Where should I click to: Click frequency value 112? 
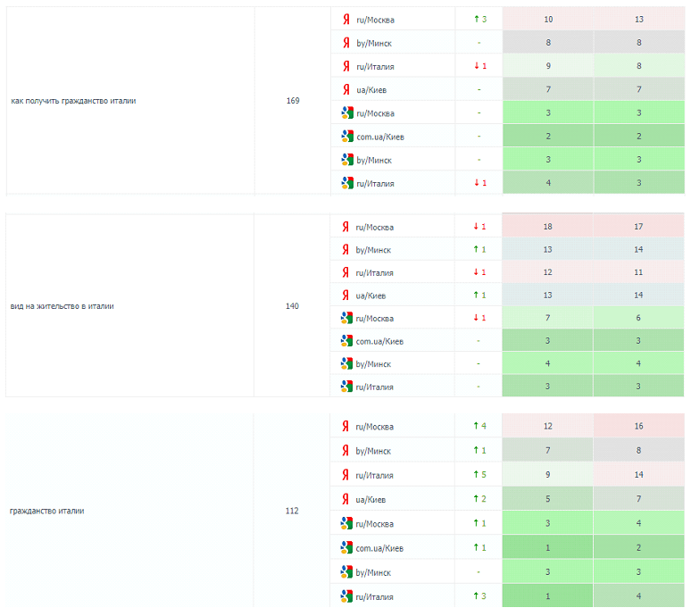click(292, 512)
